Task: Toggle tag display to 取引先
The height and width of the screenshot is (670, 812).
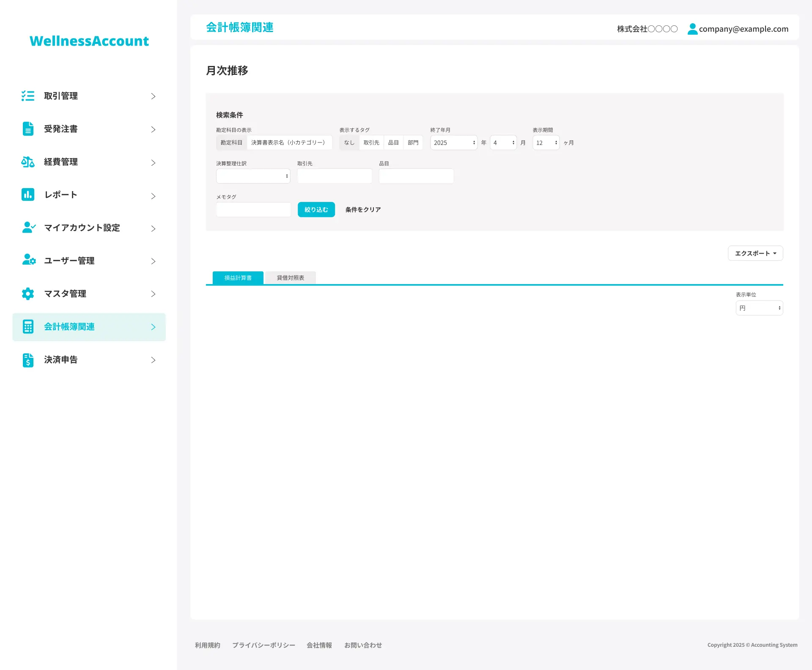Action: point(371,143)
